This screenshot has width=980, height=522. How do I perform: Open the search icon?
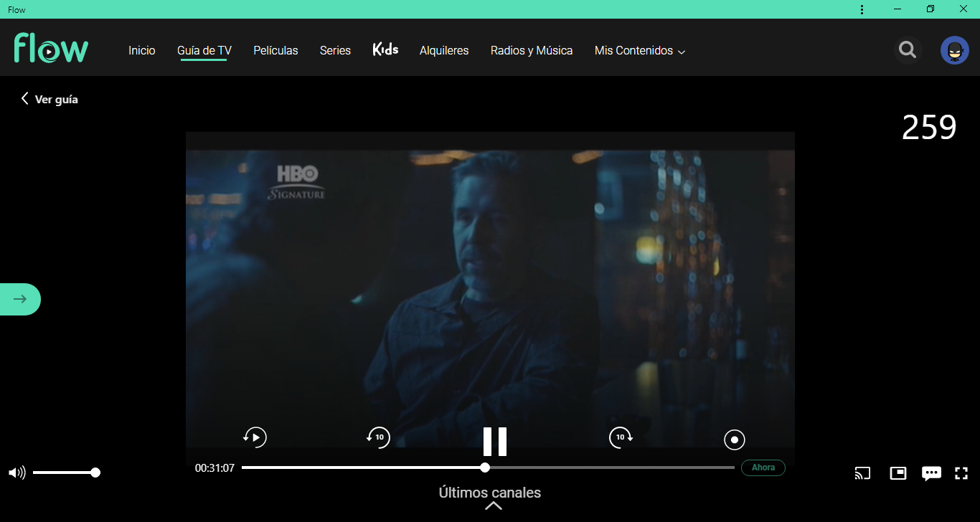point(908,50)
